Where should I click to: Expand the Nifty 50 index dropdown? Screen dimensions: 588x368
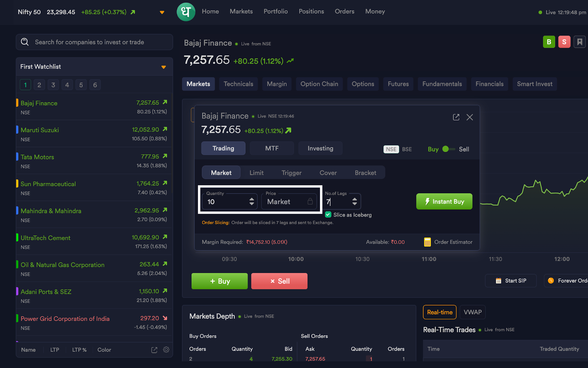pos(162,12)
